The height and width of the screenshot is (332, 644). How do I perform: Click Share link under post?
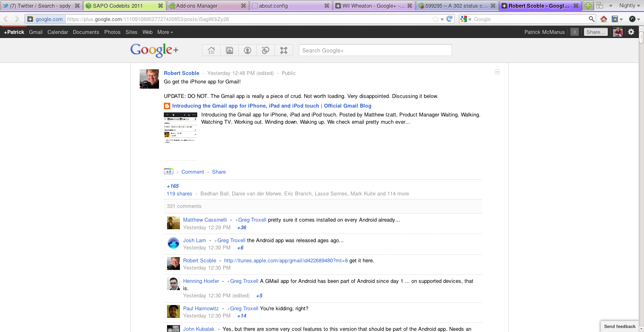tap(219, 172)
